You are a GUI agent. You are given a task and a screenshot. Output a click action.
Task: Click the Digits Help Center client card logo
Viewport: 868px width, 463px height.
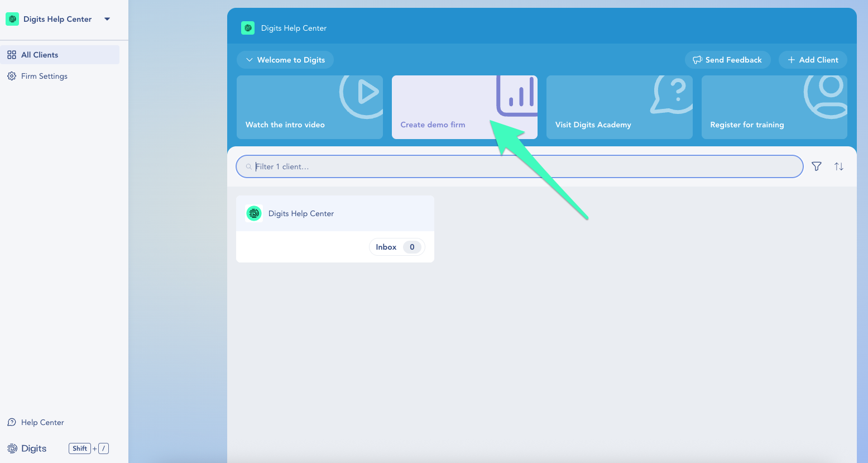pyautogui.click(x=254, y=213)
